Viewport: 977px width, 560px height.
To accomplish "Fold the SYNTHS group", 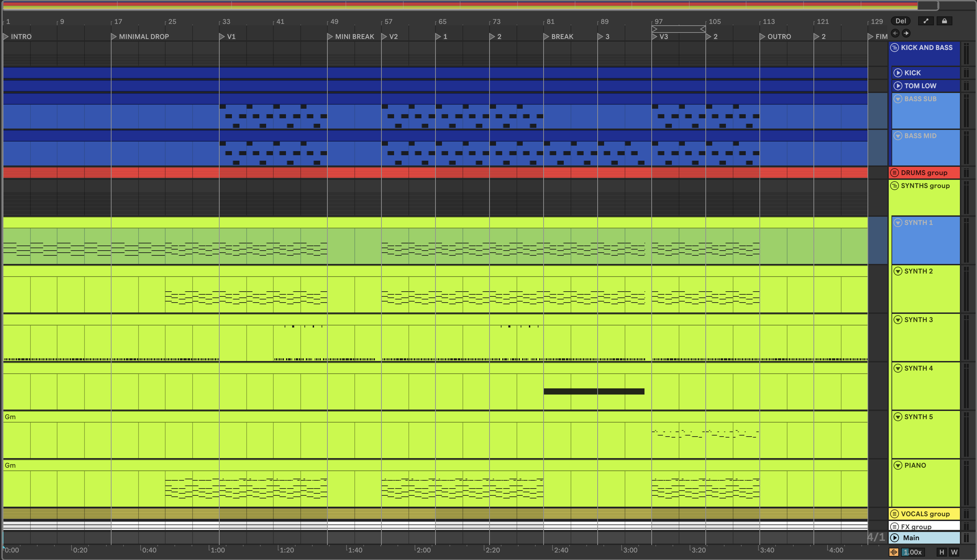I will [x=895, y=186].
